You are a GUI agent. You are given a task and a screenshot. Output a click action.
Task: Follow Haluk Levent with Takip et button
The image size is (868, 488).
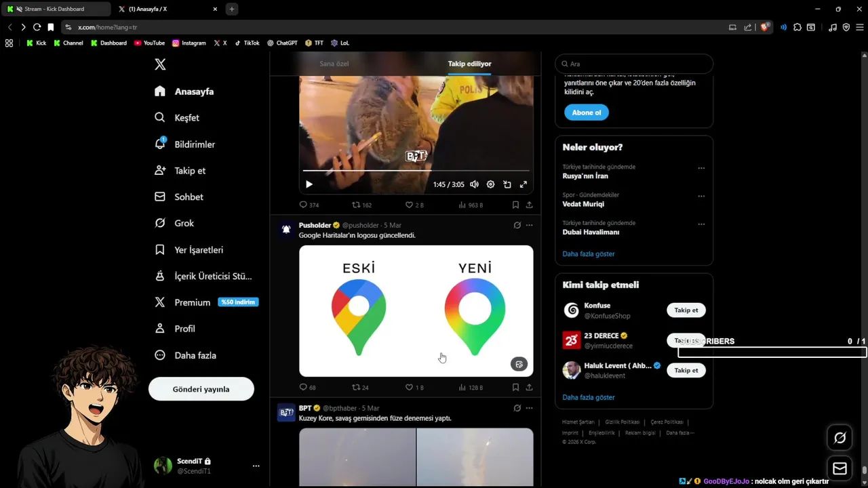click(686, 370)
